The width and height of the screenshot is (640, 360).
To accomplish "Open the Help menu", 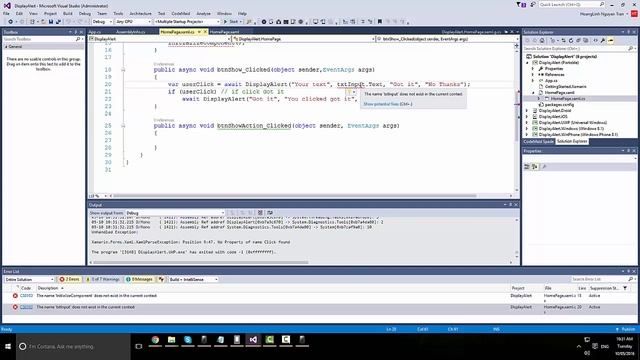I will coord(242,13).
